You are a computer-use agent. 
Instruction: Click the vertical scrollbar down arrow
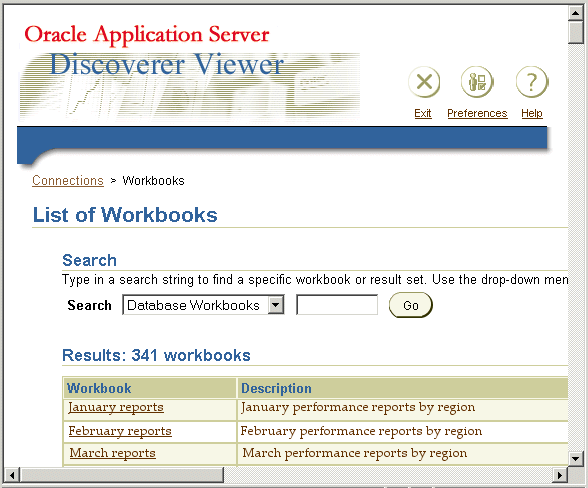[x=576, y=458]
